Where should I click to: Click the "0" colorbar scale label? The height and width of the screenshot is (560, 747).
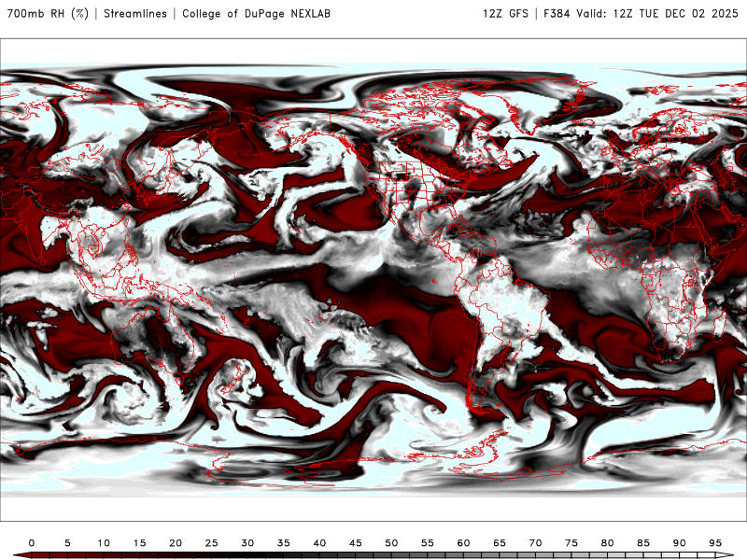coord(32,543)
